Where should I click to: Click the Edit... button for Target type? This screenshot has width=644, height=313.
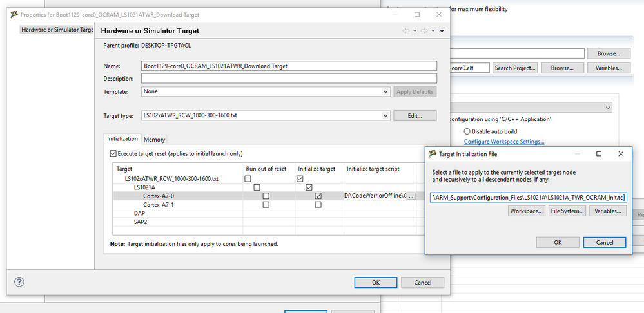(415, 116)
